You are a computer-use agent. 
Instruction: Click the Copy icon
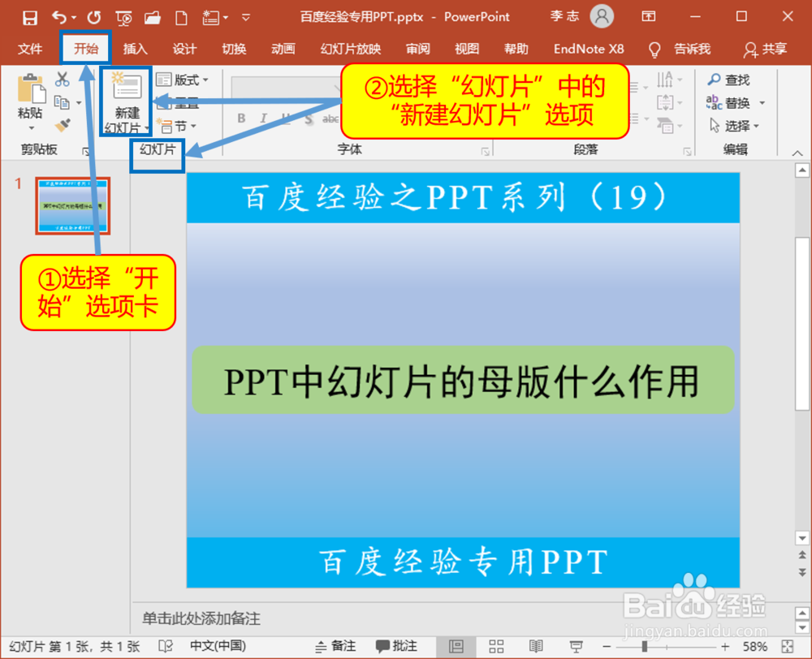(62, 102)
